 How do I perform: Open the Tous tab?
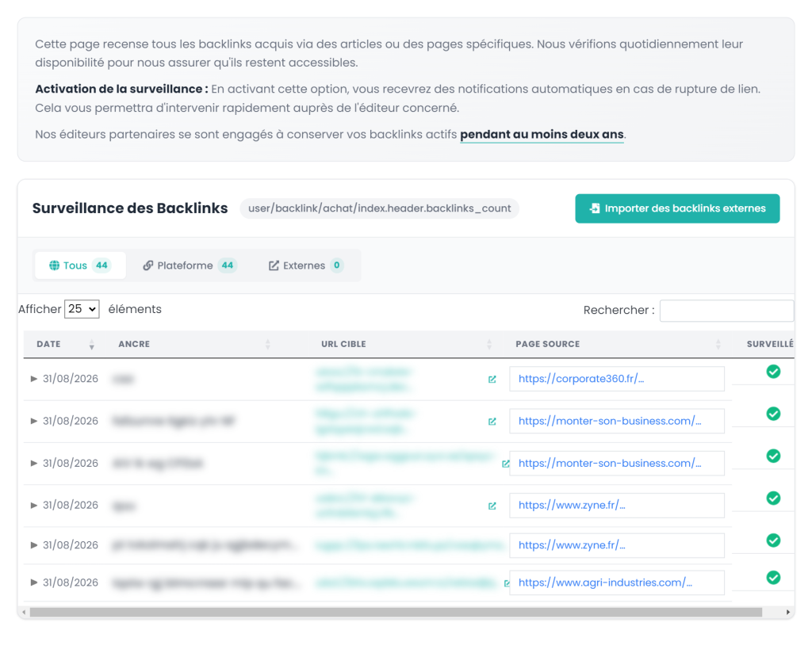80,265
